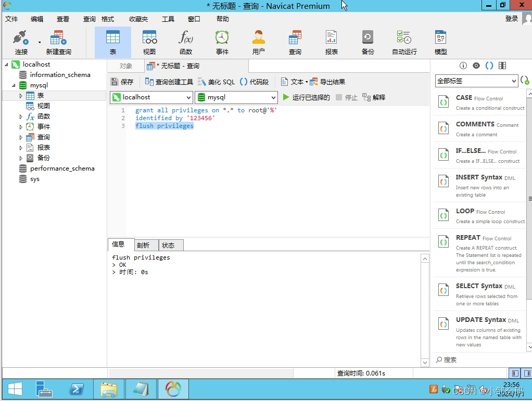Expand the 事件 events tree node

21,127
